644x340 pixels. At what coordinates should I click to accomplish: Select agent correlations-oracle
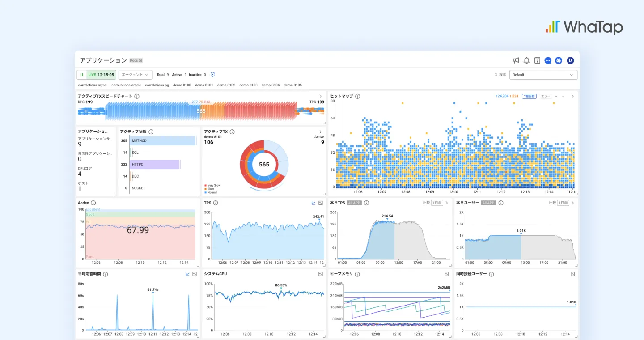tap(126, 85)
